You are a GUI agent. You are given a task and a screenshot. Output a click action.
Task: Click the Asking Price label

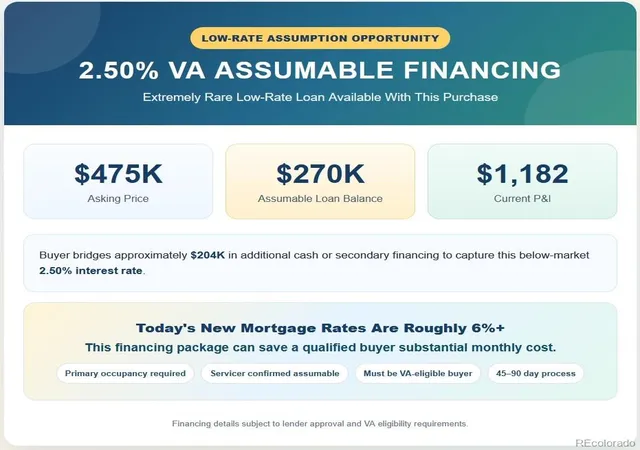(x=118, y=199)
